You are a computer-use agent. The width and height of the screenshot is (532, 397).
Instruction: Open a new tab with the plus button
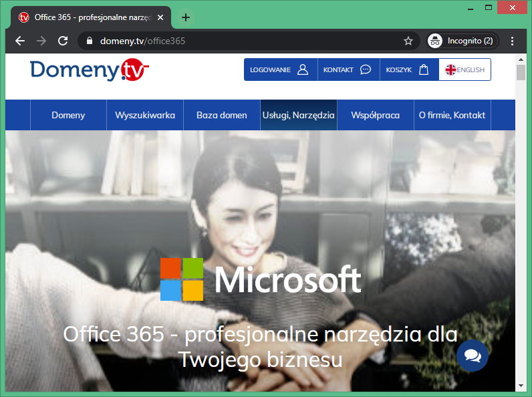pos(186,17)
